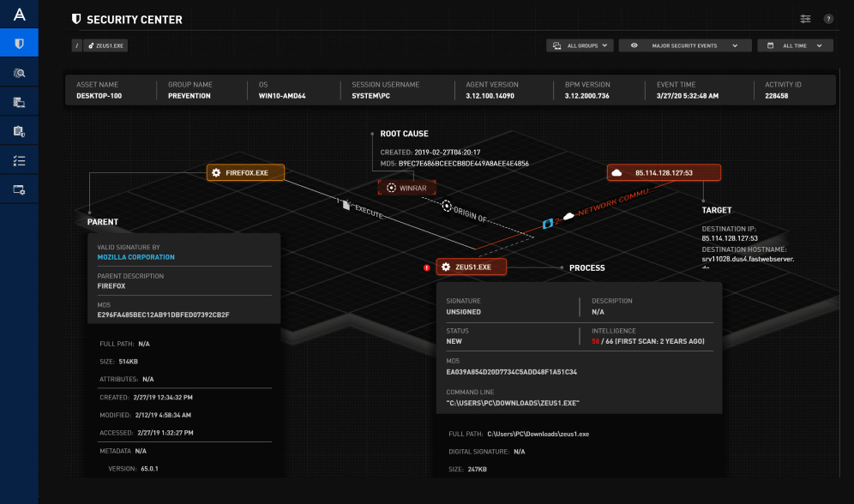Click the slash root breadcrumb
This screenshot has height=504, width=854.
click(77, 45)
